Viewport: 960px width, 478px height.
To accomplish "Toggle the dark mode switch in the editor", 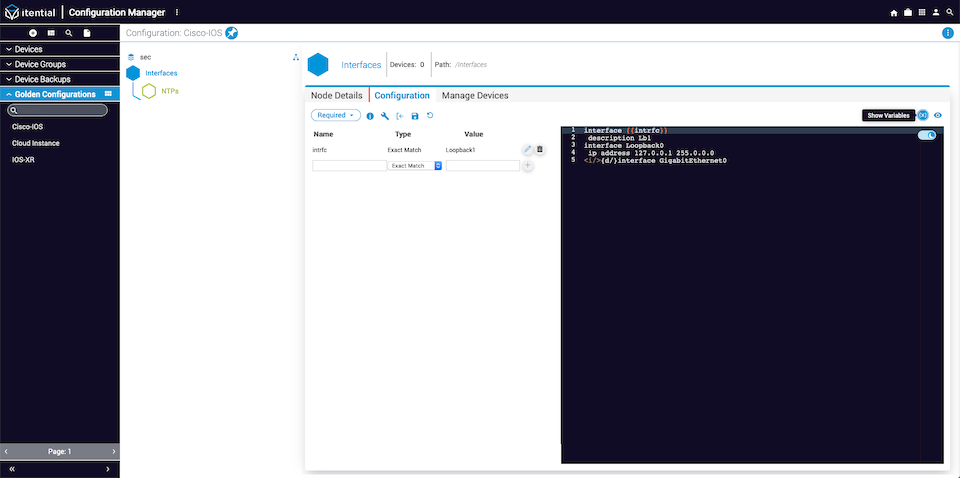I will click(x=927, y=136).
